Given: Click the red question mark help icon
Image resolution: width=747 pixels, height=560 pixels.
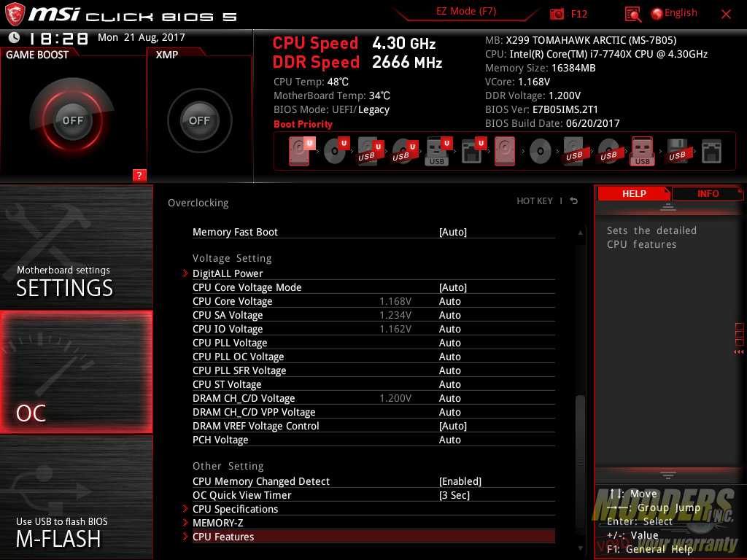Looking at the screenshot, I should point(139,175).
